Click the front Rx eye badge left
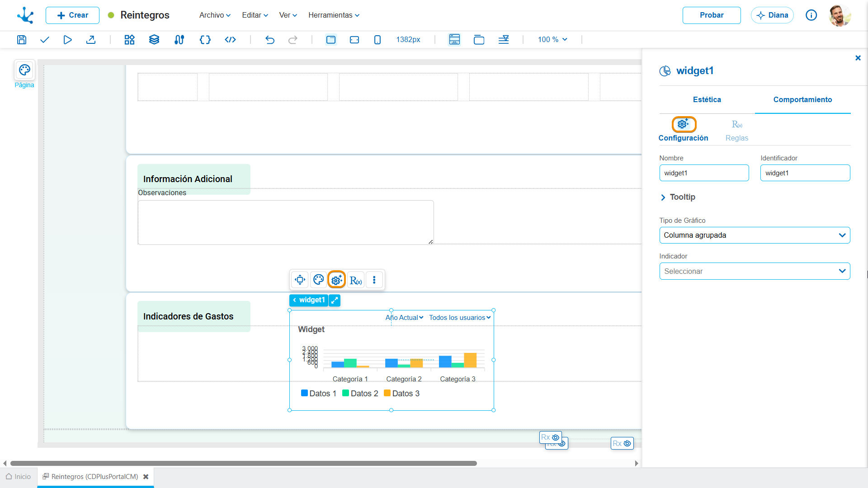 point(551,437)
